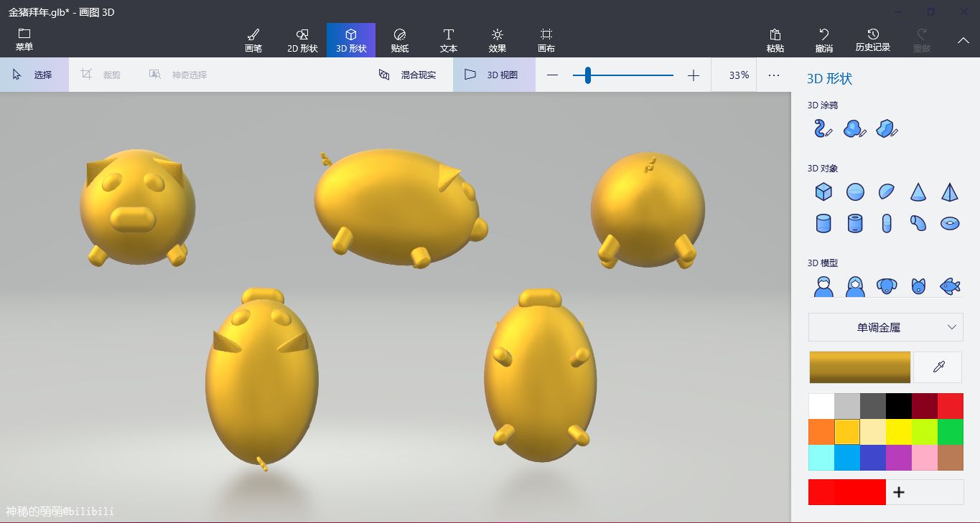The image size is (980, 523).
Task: Select the bottom-view pig showing four legs
Action: pos(540,374)
